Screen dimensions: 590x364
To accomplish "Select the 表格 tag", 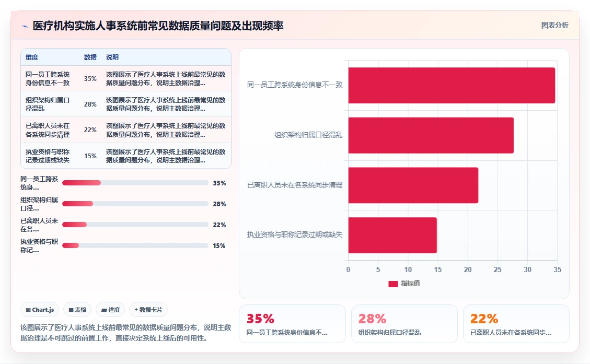I will pyautogui.click(x=77, y=310).
